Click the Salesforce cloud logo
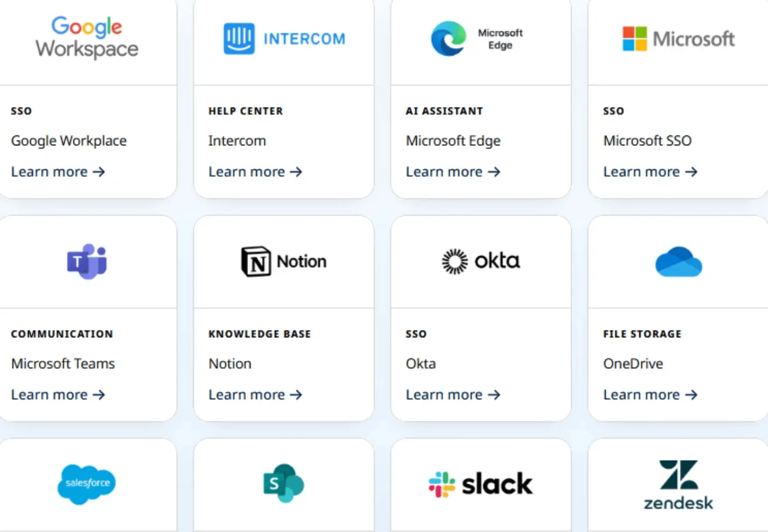The image size is (768, 532). pyautogui.click(x=87, y=484)
